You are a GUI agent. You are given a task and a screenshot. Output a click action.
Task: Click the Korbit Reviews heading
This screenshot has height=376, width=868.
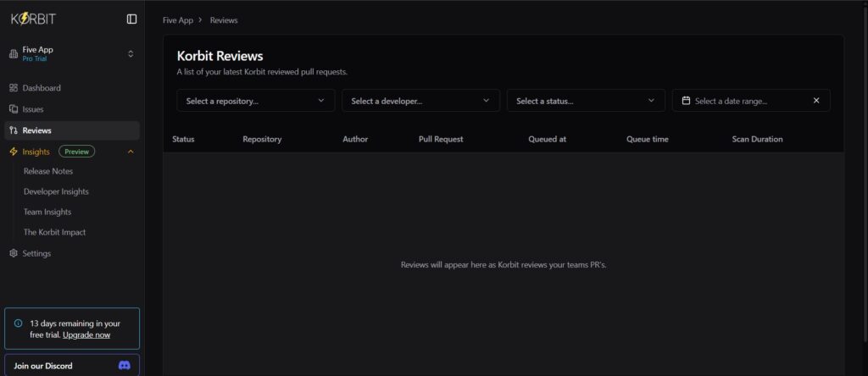220,56
